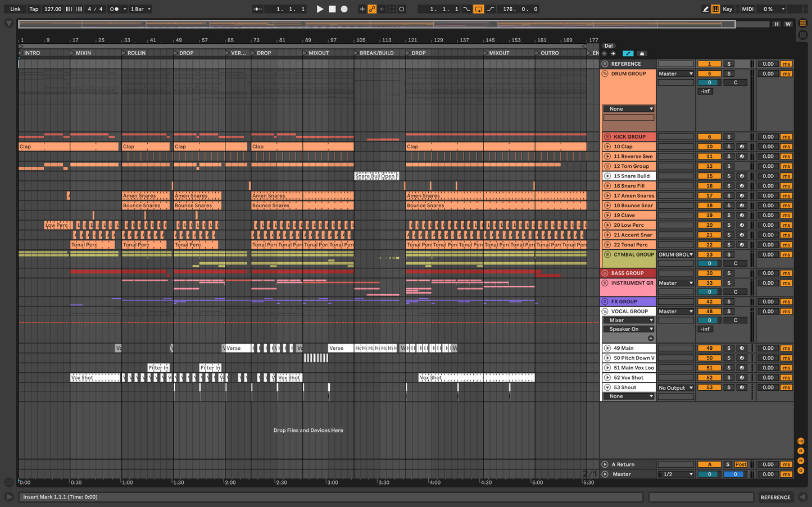Click the REFERENCE button in the status bar
Screen dimensions: 812x507
[x=775, y=497]
